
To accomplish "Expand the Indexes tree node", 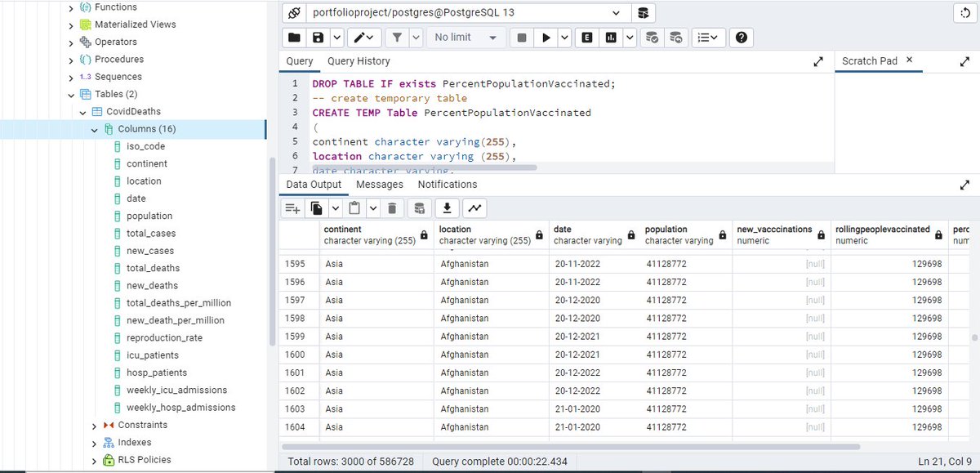I will point(94,442).
